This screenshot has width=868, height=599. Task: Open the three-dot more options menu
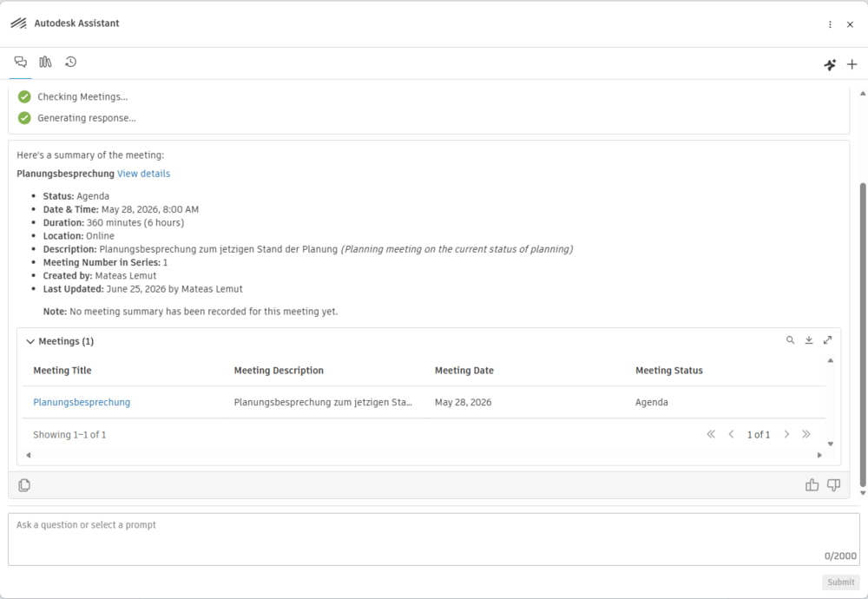coord(830,24)
